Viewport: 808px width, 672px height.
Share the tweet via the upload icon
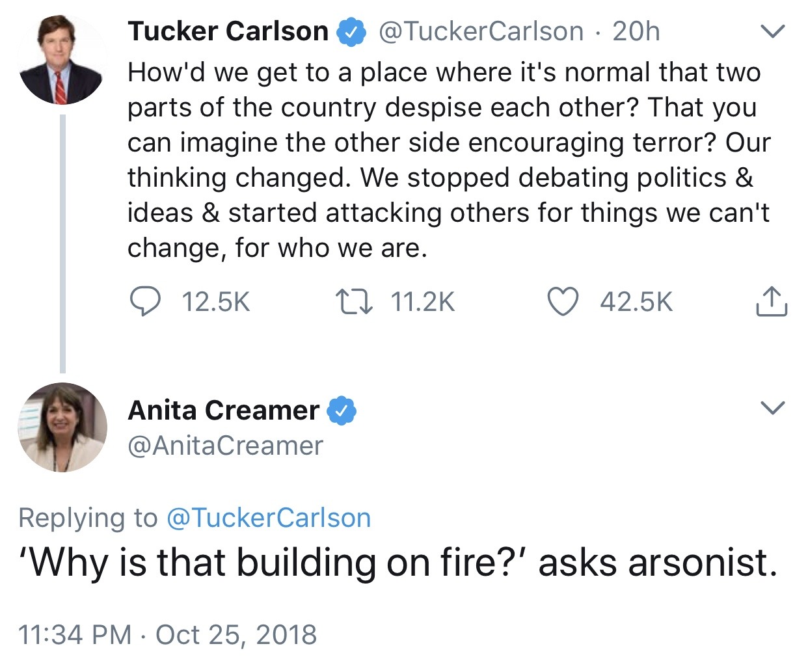[772, 301]
